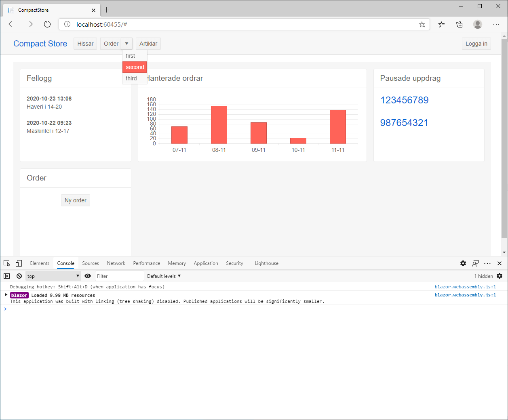508x420 pixels.
Task: Click the page vertical scrollbar thumb
Action: pos(504,139)
